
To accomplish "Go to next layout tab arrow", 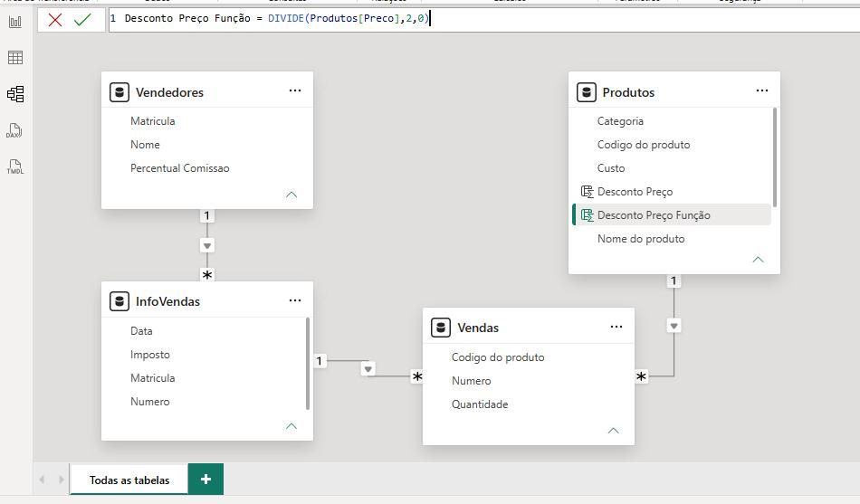I will 61,480.
